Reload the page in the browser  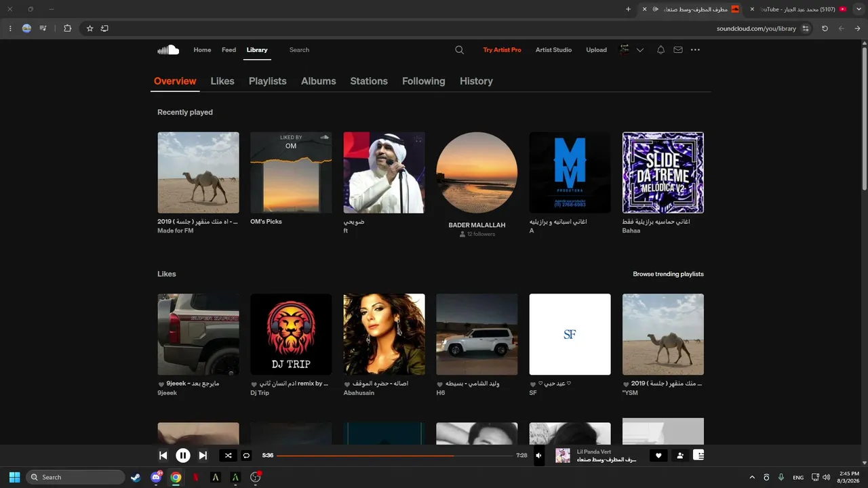pyautogui.click(x=825, y=28)
